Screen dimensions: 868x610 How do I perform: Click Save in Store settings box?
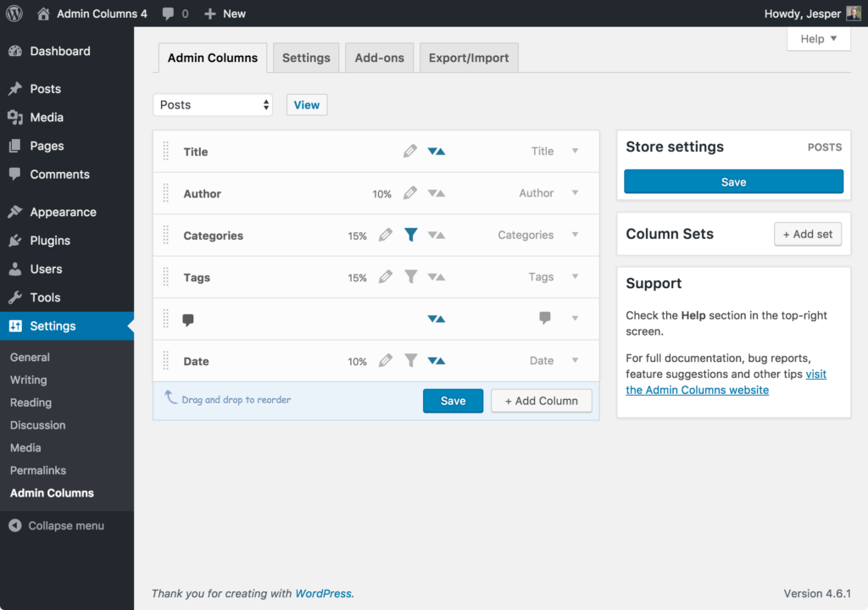click(x=733, y=181)
